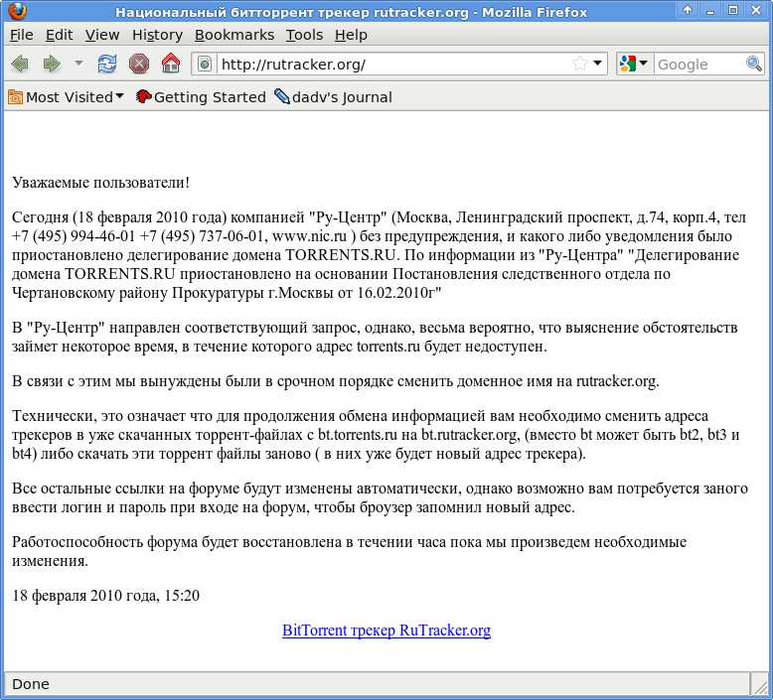Click the 'Done' status bar text
Screen dimensions: 773x700
31,684
